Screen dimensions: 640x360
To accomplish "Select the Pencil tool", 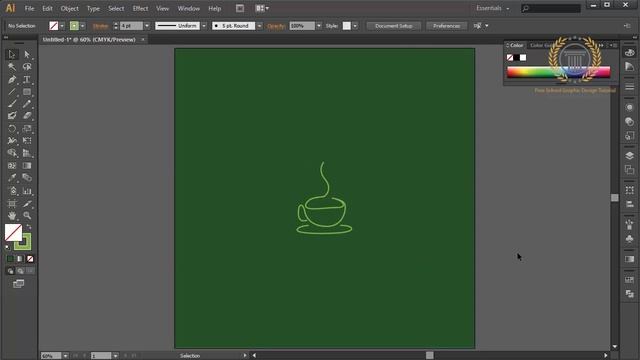I will (27, 104).
